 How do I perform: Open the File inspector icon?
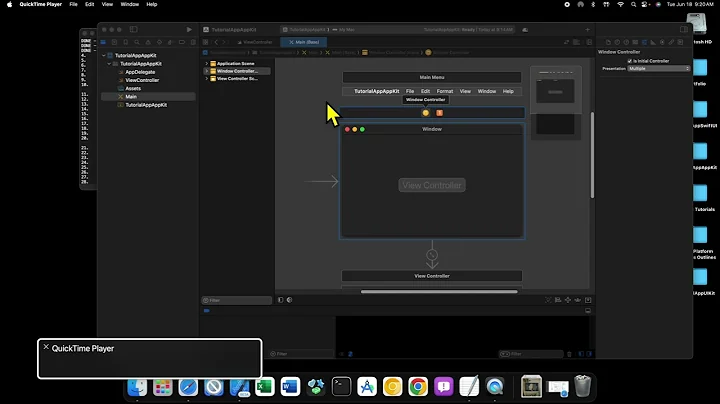point(608,42)
